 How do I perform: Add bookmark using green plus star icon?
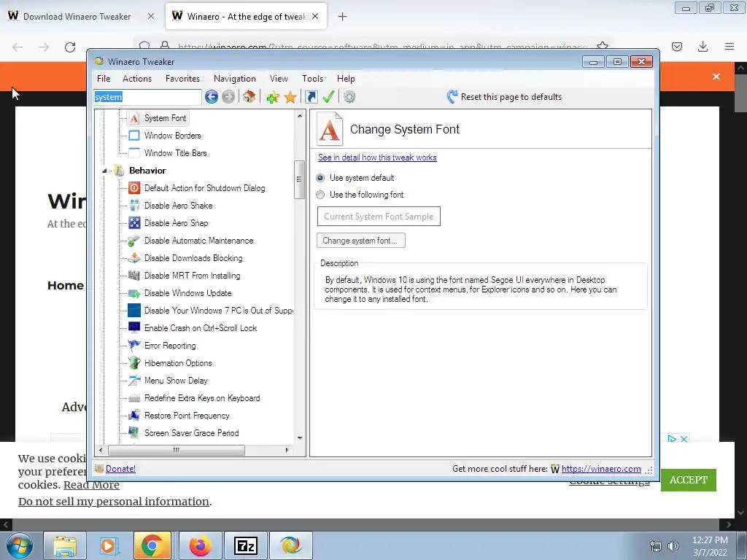273,97
